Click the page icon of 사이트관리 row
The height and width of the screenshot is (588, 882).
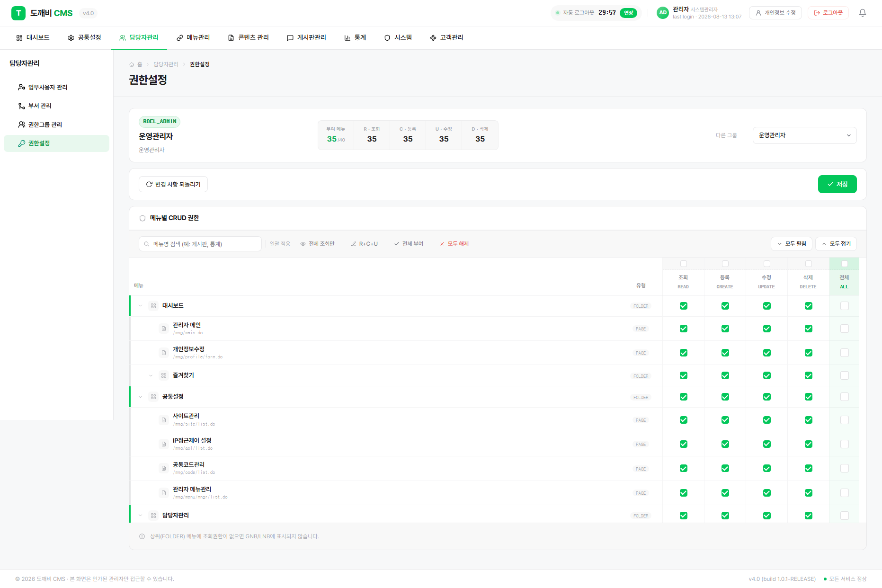coord(164,420)
